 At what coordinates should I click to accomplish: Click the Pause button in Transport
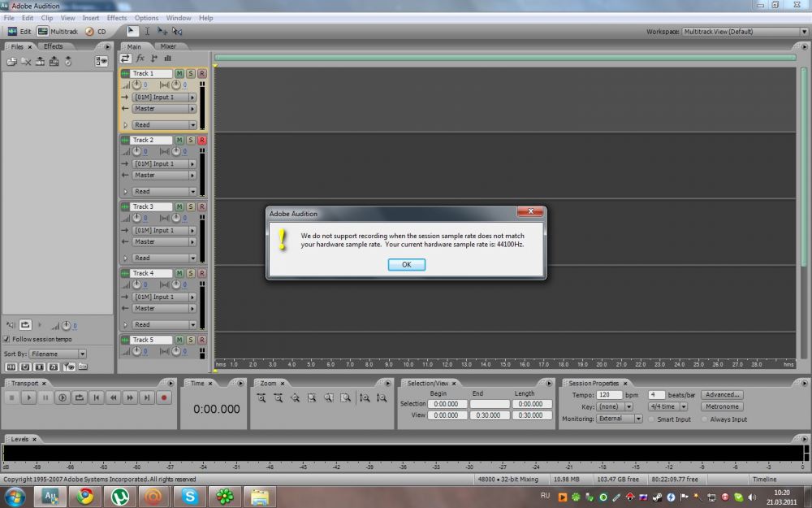45,397
